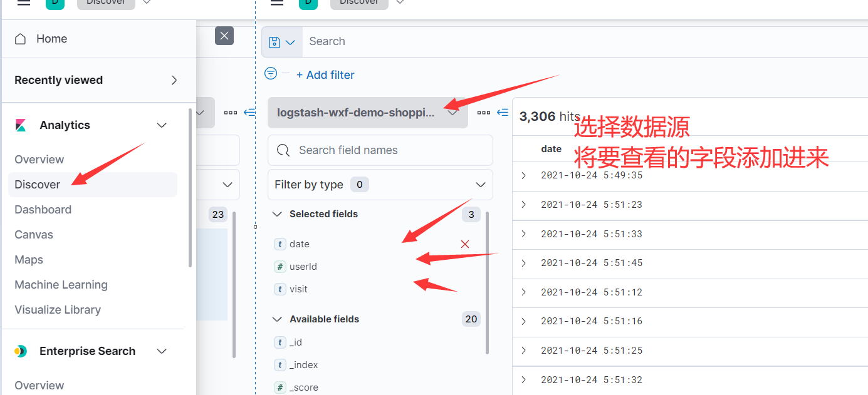Screen dimensions: 868x395
Task: Expand the row dated 5:51:25
Action: (524, 351)
